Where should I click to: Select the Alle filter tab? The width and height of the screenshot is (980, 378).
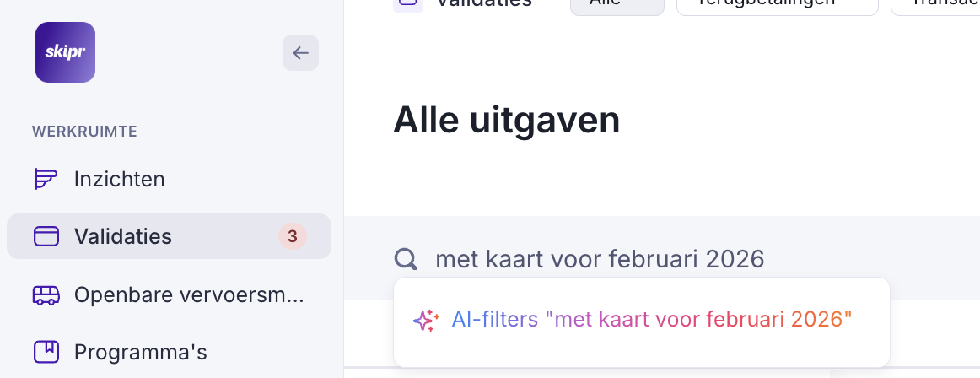coord(617,4)
